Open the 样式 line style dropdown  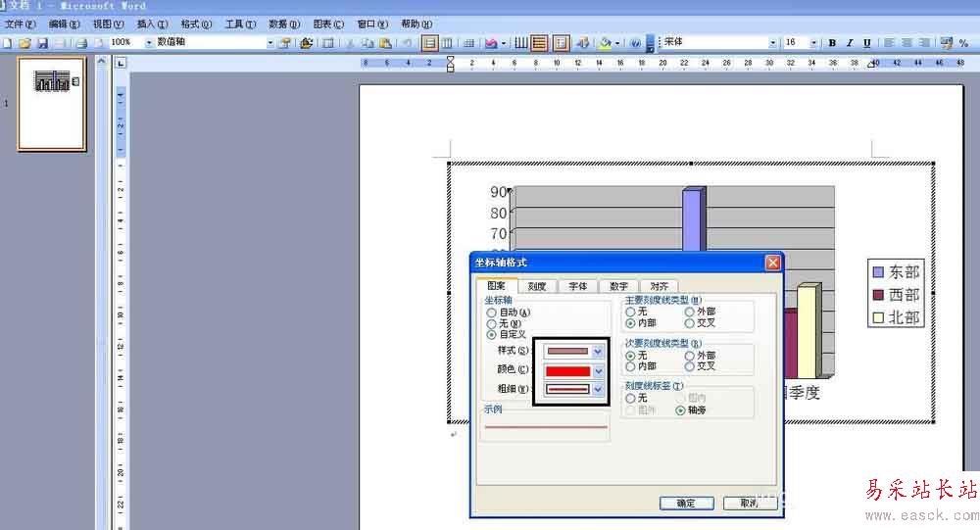[x=598, y=352]
